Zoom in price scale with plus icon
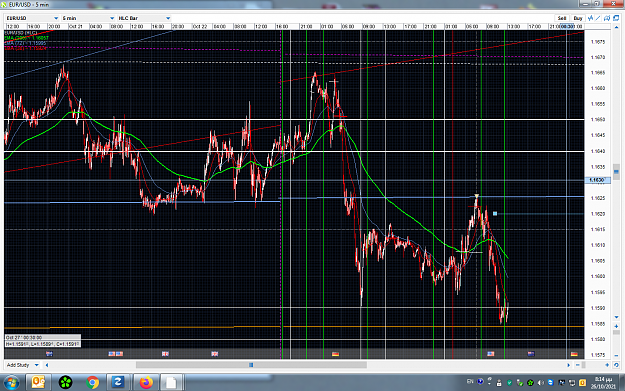 (x=616, y=326)
